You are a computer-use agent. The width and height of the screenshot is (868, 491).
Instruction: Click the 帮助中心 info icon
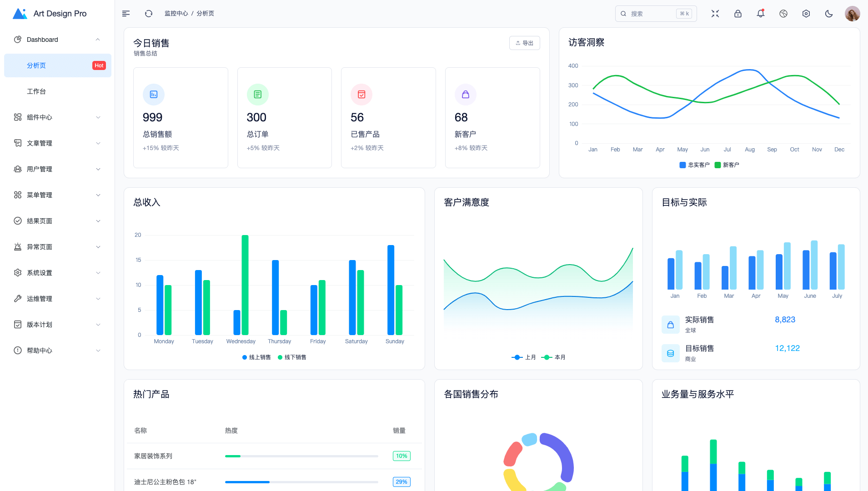click(18, 351)
